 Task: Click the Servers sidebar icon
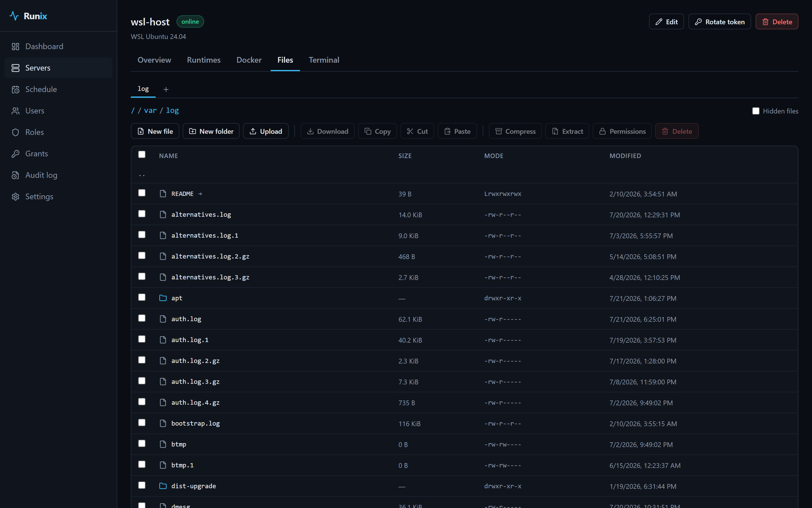pyautogui.click(x=16, y=68)
